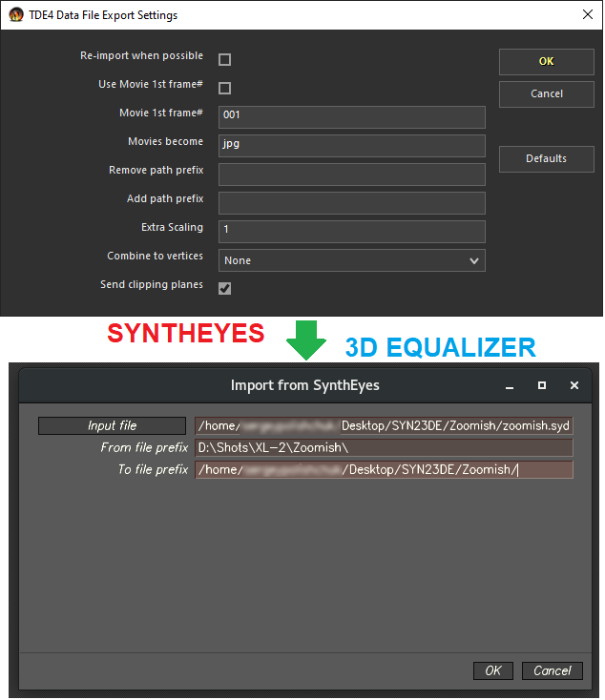The image size is (605, 700).
Task: Maximize the Import from SynthEyes window
Action: point(542,385)
